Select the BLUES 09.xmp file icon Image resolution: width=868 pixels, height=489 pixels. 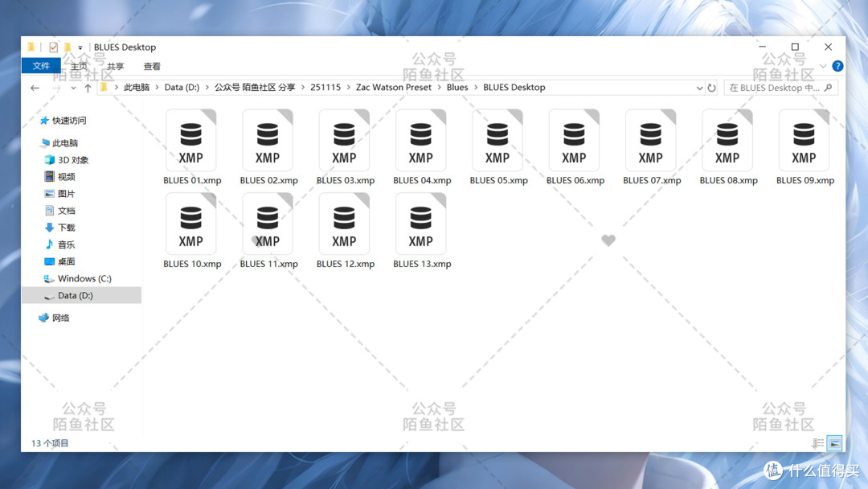click(804, 140)
